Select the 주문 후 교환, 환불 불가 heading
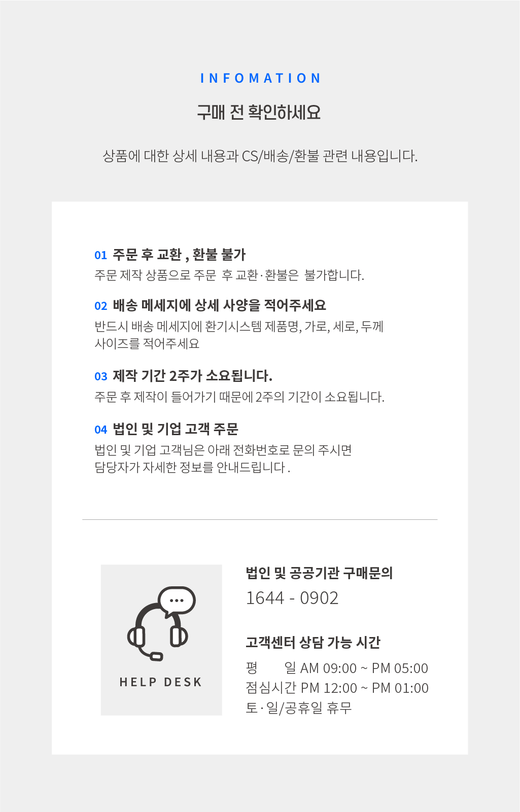Viewport: 520px width, 812px height. coord(179,255)
